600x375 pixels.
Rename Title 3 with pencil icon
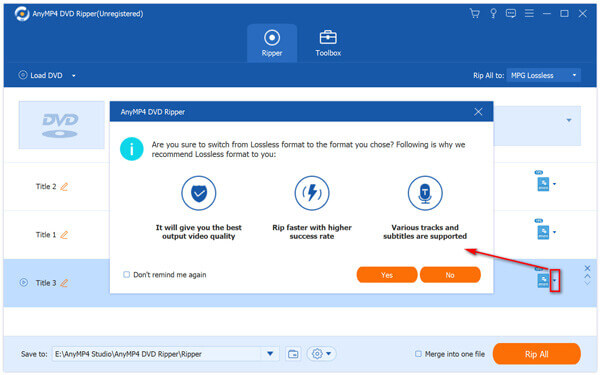click(x=64, y=283)
